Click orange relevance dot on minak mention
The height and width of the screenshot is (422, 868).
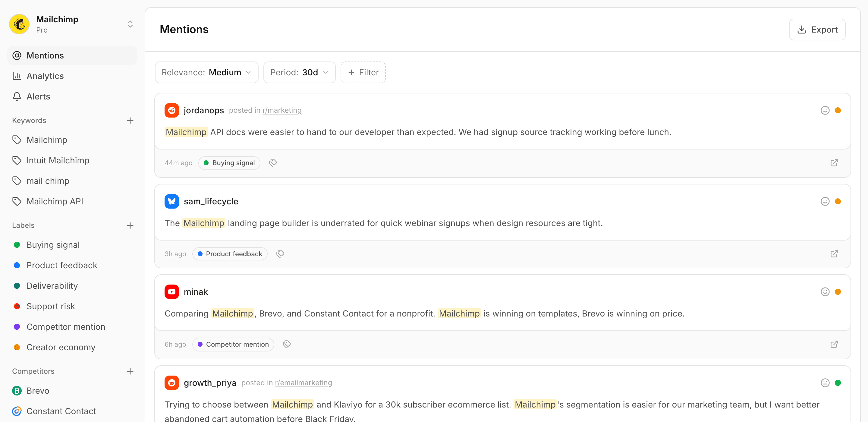coord(838,292)
